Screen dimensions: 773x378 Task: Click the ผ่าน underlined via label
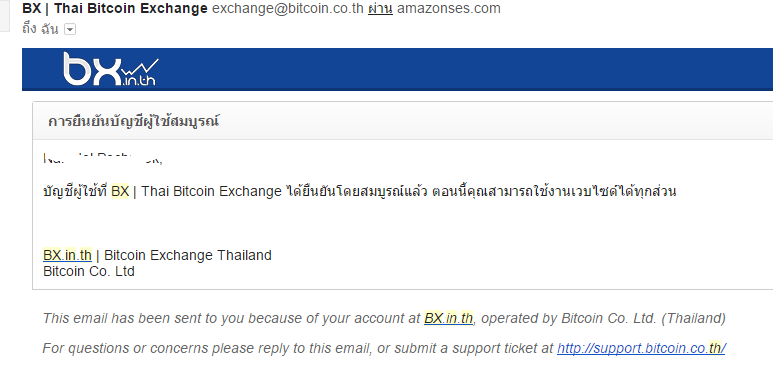point(380,8)
